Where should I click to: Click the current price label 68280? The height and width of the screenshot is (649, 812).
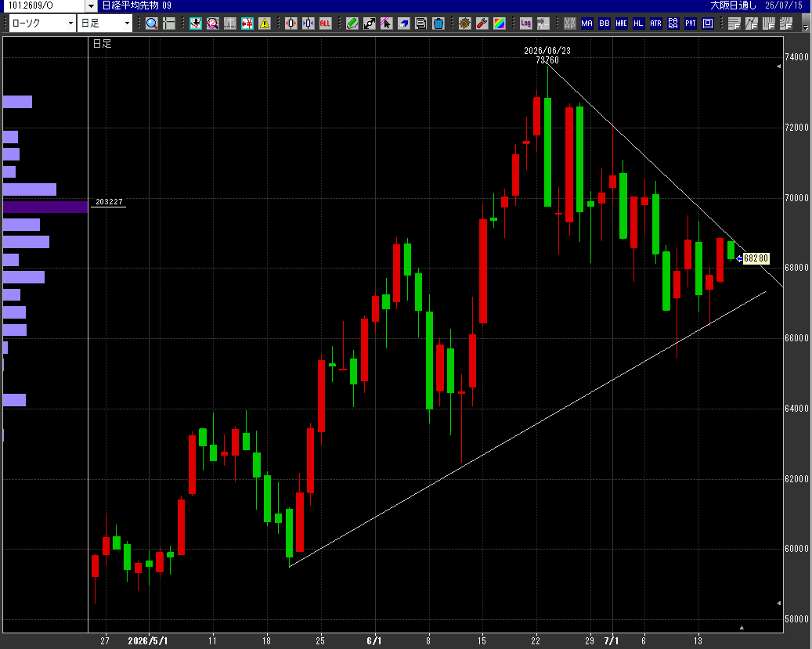pyautogui.click(x=756, y=258)
